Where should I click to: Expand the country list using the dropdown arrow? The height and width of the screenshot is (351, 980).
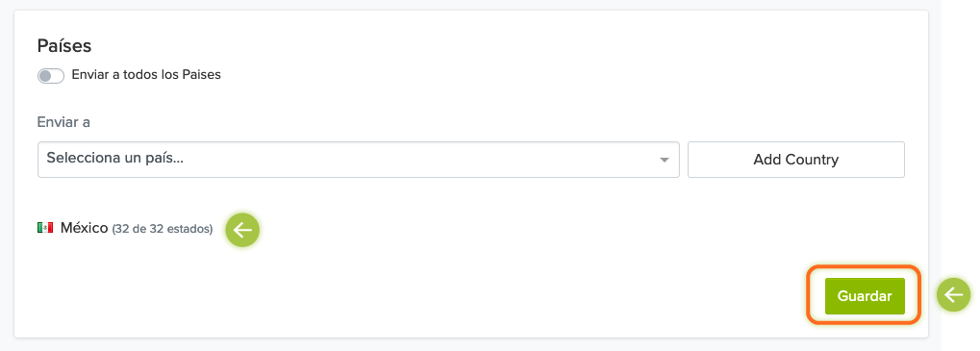[664, 160]
